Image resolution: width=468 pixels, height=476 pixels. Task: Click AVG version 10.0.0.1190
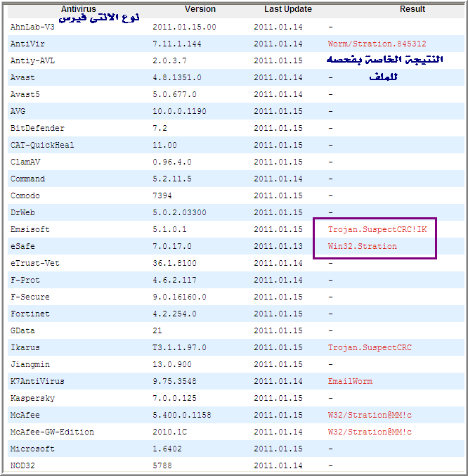[180, 111]
